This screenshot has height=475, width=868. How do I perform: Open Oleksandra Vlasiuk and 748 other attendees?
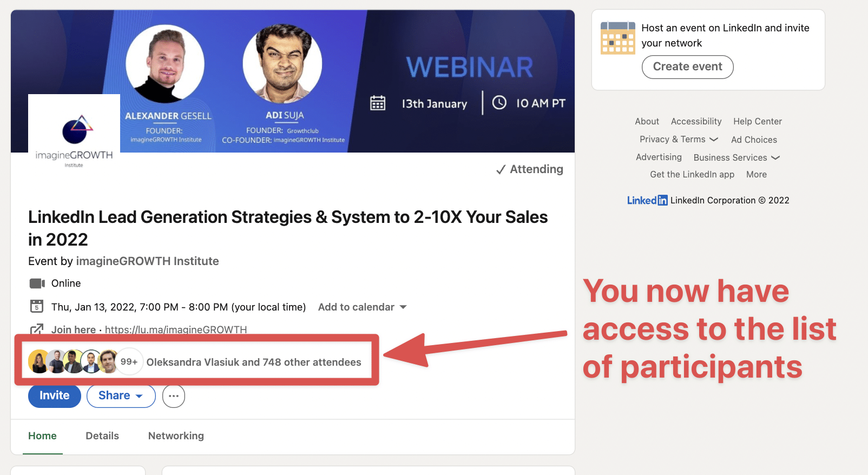[x=254, y=362]
